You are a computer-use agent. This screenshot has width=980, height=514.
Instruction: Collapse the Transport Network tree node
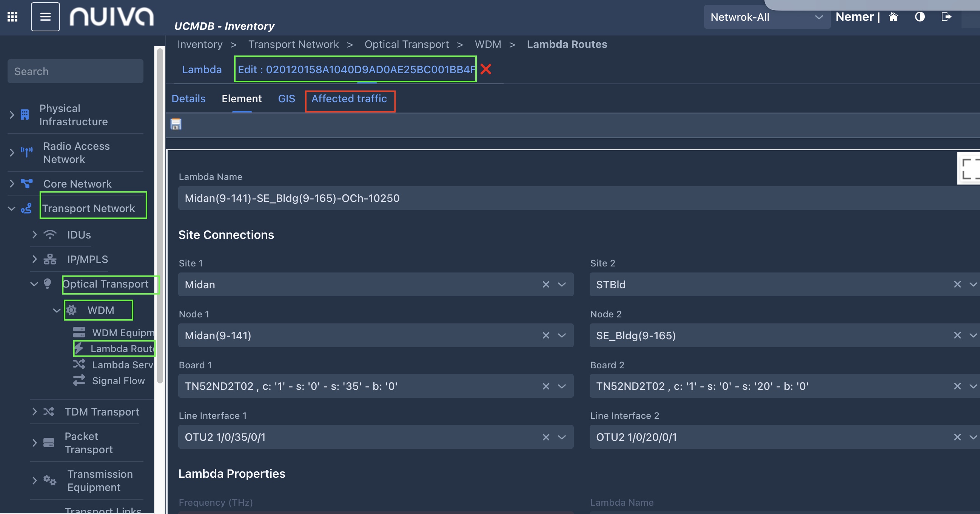12,208
